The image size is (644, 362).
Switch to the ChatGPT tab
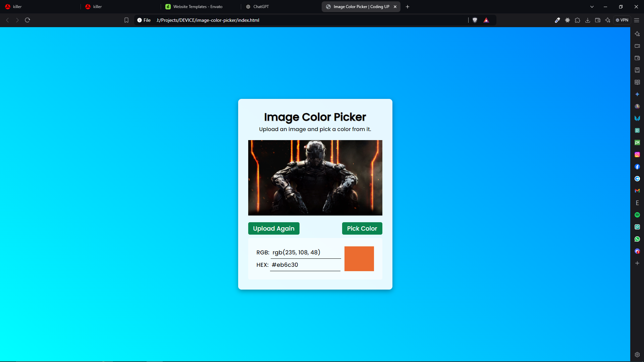click(281, 7)
